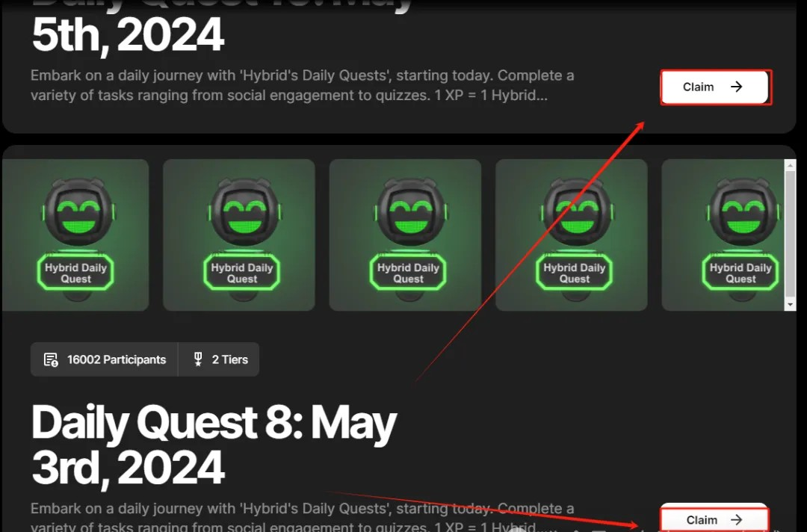The image size is (807, 532).
Task: Click the description under Daily Quest 8 title
Action: pyautogui.click(x=302, y=516)
